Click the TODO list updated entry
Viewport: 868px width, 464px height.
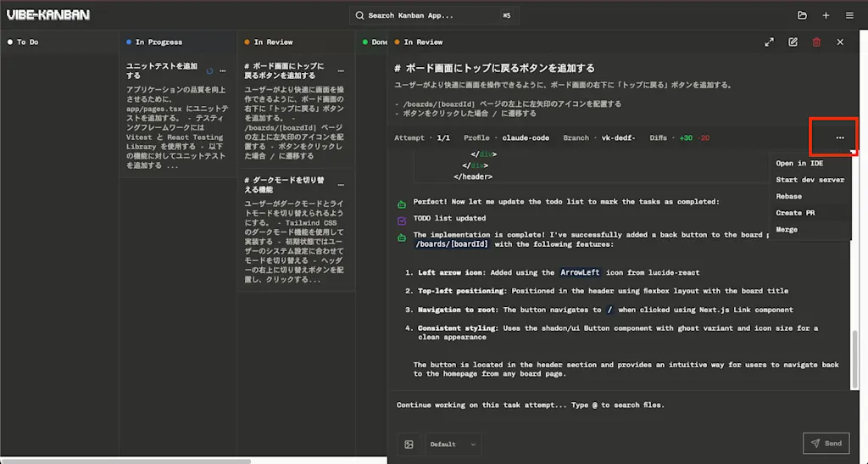coord(449,218)
